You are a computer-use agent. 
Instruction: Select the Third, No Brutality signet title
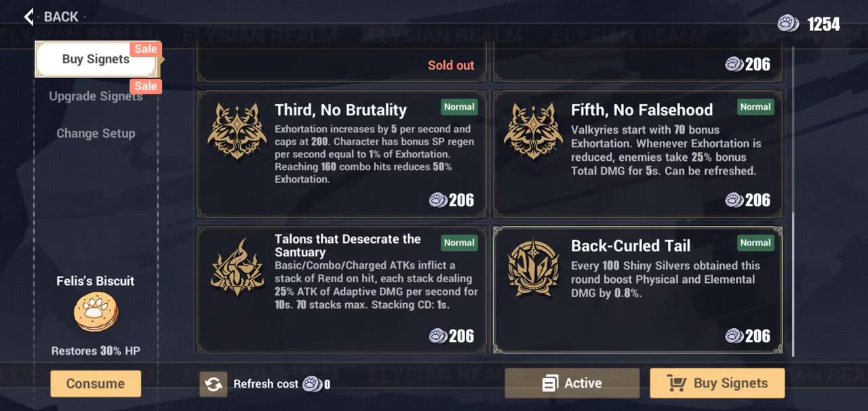pyautogui.click(x=340, y=110)
